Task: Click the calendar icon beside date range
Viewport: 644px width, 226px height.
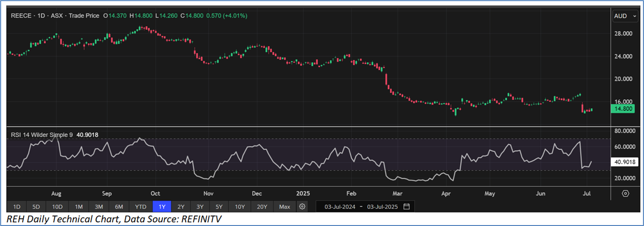Action: (407, 207)
